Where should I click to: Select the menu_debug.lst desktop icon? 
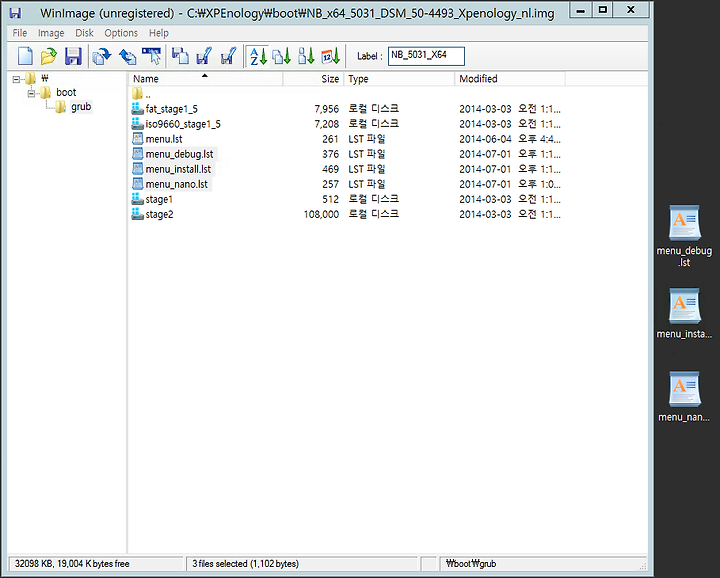click(684, 236)
